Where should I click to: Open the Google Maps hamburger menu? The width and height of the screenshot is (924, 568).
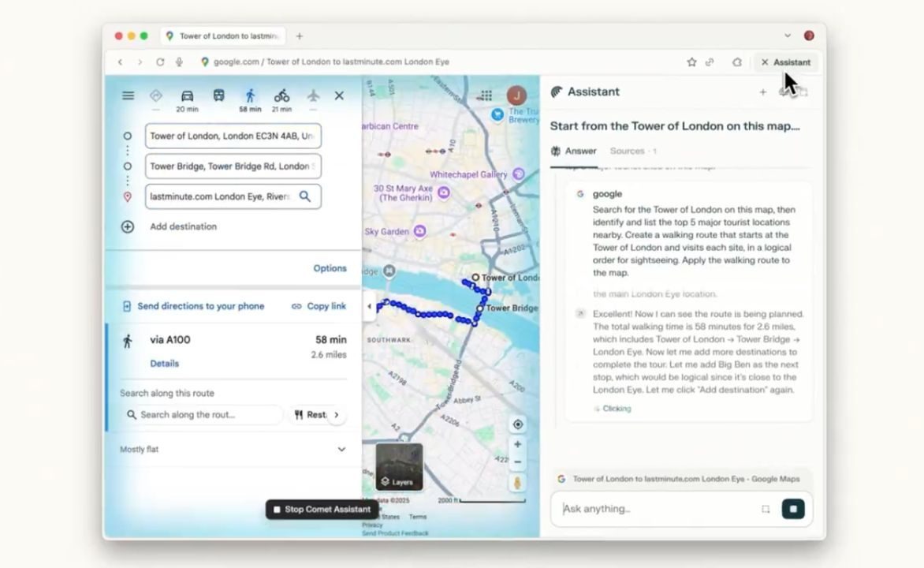click(128, 96)
